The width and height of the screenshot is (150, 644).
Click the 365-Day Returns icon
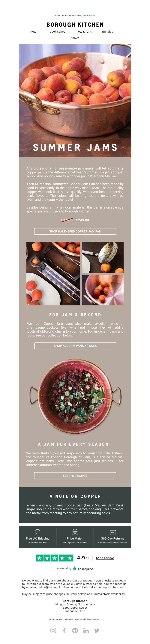pyautogui.click(x=112, y=532)
